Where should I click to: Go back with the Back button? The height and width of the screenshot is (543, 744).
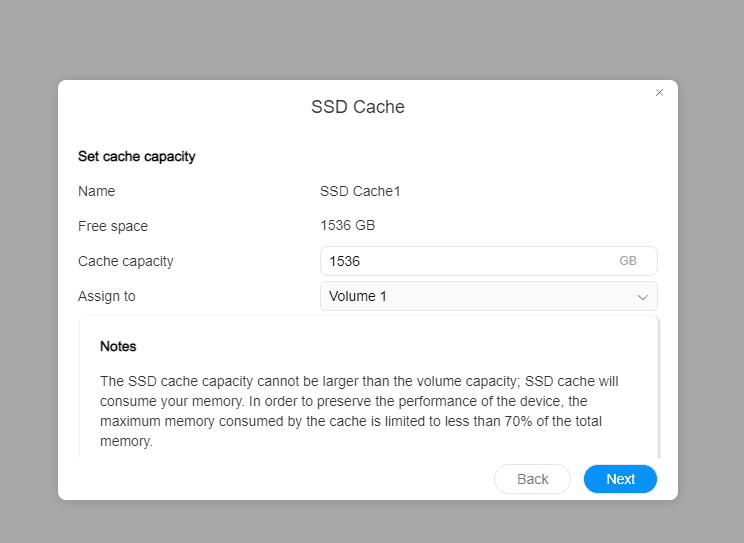532,479
